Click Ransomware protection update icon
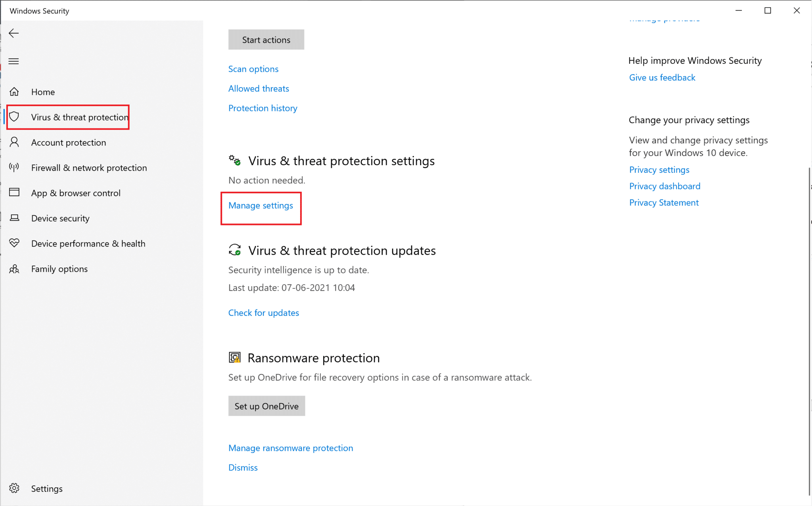The width and height of the screenshot is (812, 506). click(234, 357)
